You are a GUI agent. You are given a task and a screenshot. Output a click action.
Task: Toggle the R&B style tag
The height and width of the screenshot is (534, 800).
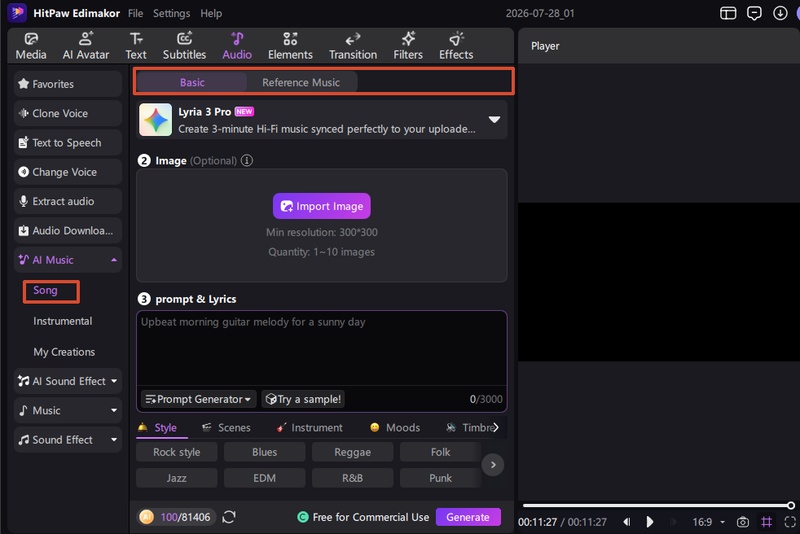pyautogui.click(x=353, y=478)
